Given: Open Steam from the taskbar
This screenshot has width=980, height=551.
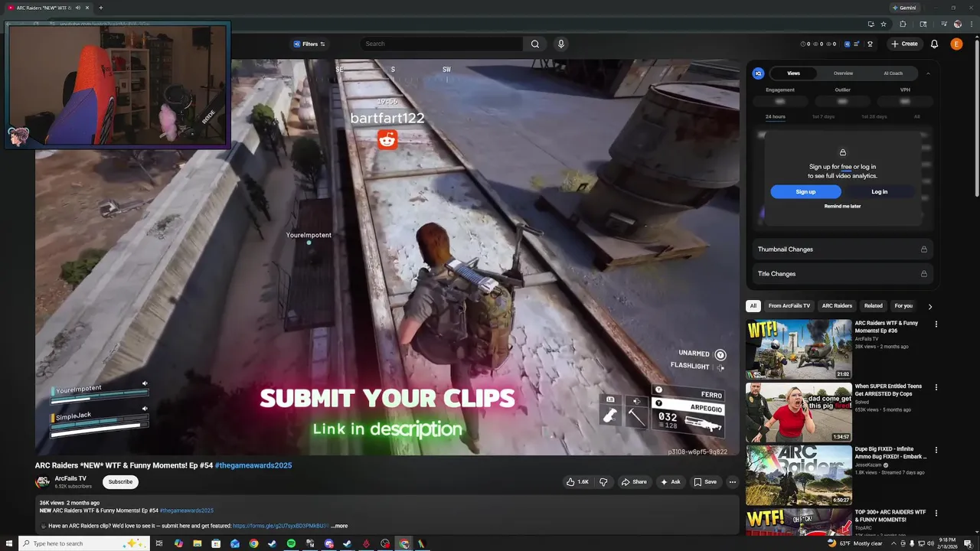Looking at the screenshot, I should click(x=273, y=543).
